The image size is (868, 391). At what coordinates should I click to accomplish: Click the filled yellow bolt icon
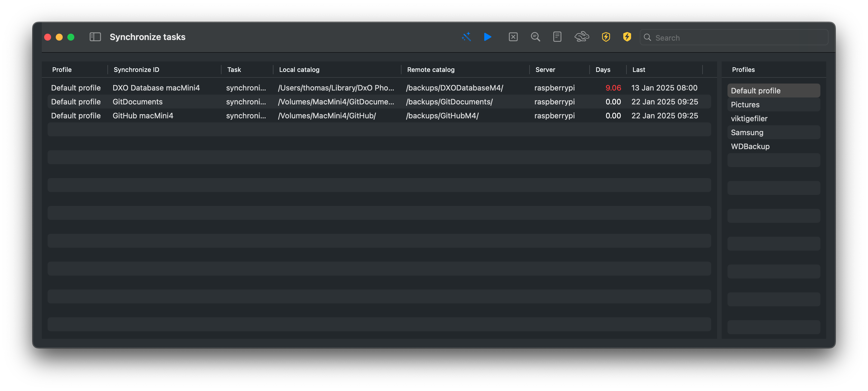pos(627,37)
